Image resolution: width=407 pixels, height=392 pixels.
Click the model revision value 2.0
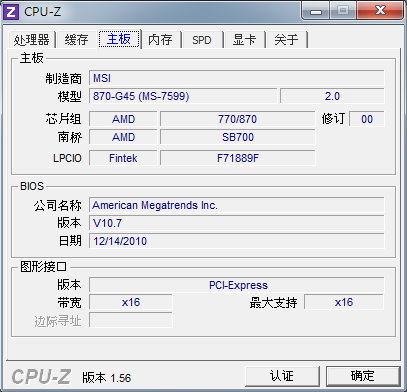coord(332,96)
